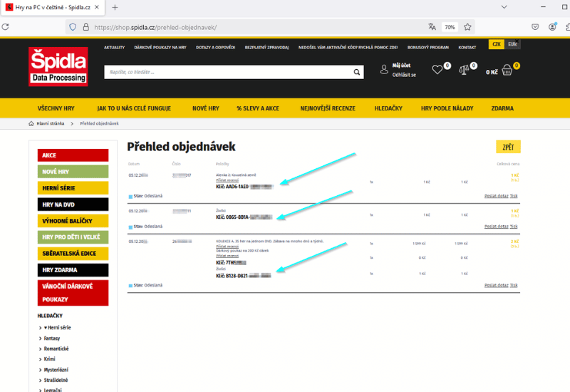Open Firefox account icon
This screenshot has height=392, width=570.
point(552,27)
